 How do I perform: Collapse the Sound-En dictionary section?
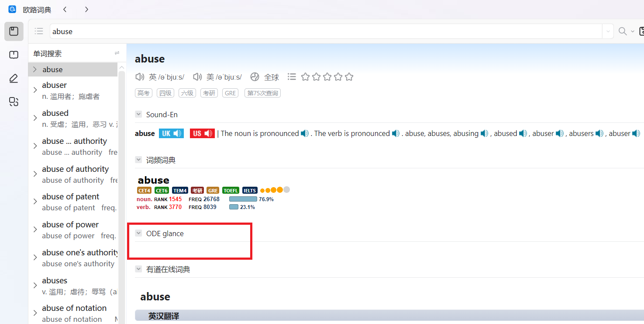[x=138, y=115]
